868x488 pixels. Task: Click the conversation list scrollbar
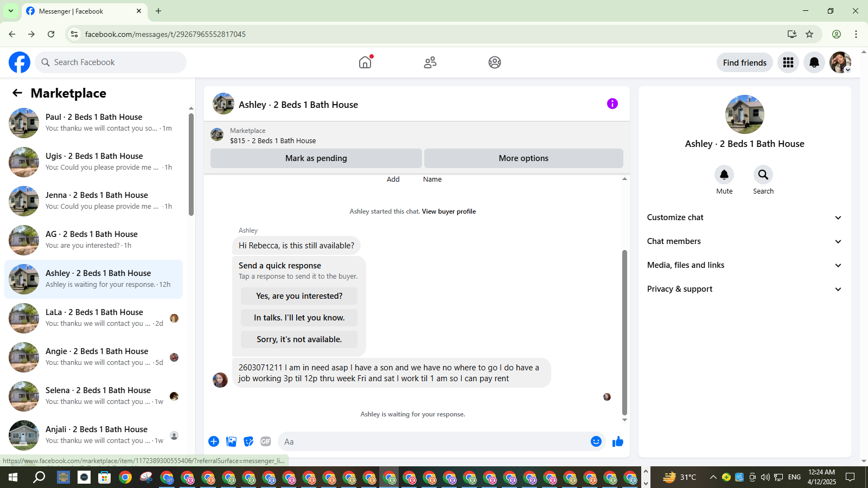[191, 164]
